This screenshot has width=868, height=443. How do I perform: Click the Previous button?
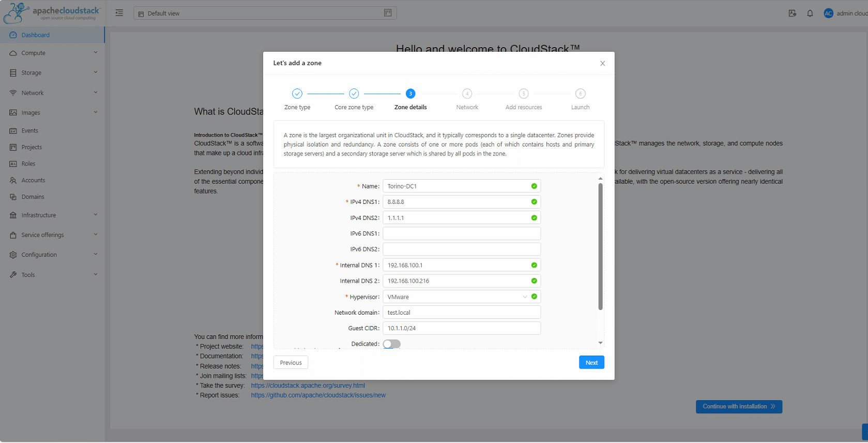pyautogui.click(x=291, y=363)
